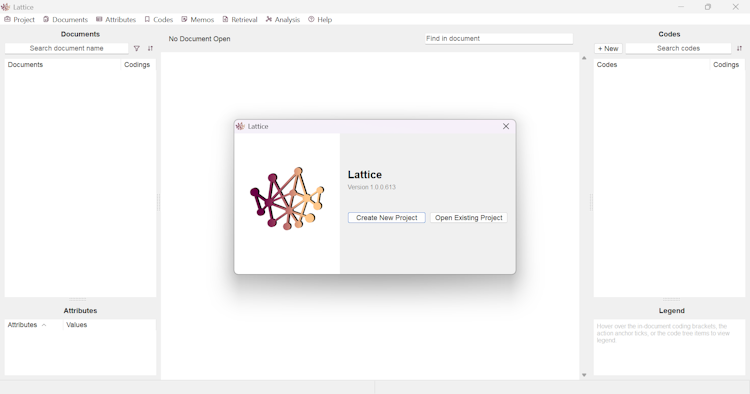Viewport: 750px width, 394px height.
Task: Open the Codes menu
Action: [x=158, y=20]
